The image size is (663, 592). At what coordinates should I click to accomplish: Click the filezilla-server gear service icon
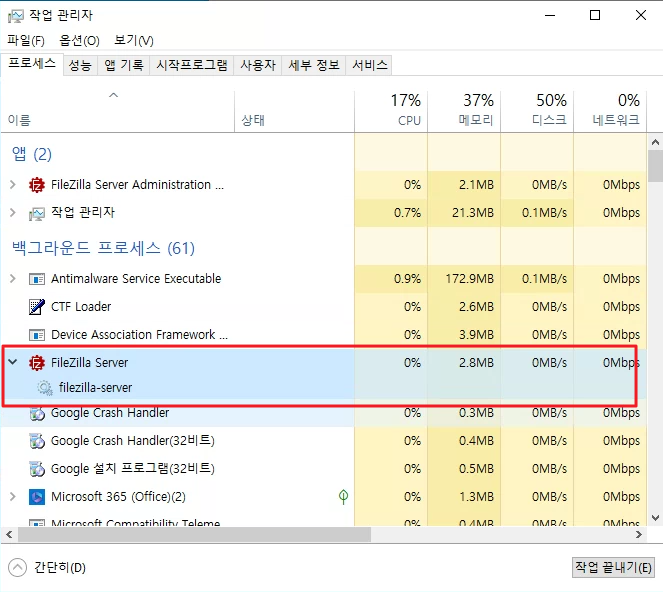point(45,388)
